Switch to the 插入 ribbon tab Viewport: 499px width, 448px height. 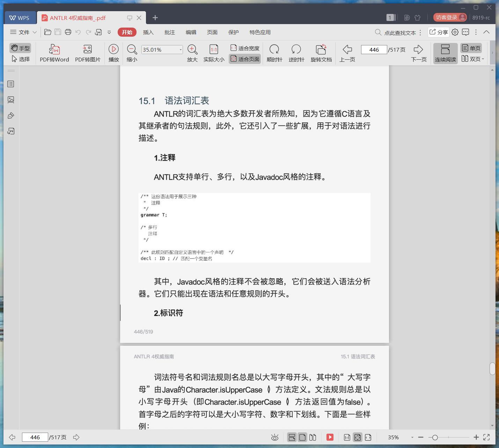pyautogui.click(x=148, y=32)
